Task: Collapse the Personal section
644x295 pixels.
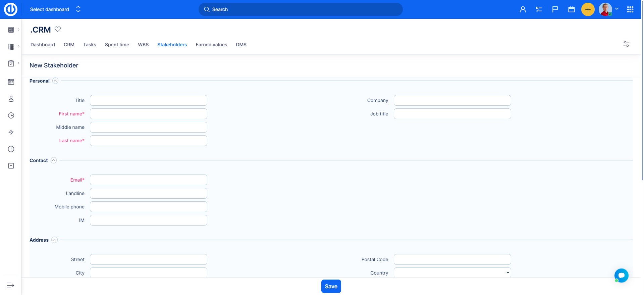Action: pyautogui.click(x=55, y=81)
